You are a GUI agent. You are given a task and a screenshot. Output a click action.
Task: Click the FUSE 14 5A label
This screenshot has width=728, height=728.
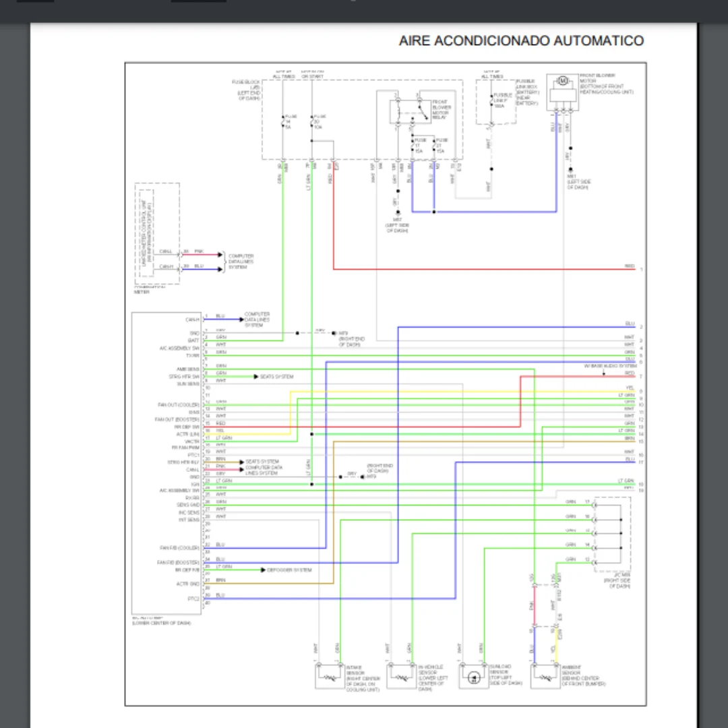pos(290,121)
